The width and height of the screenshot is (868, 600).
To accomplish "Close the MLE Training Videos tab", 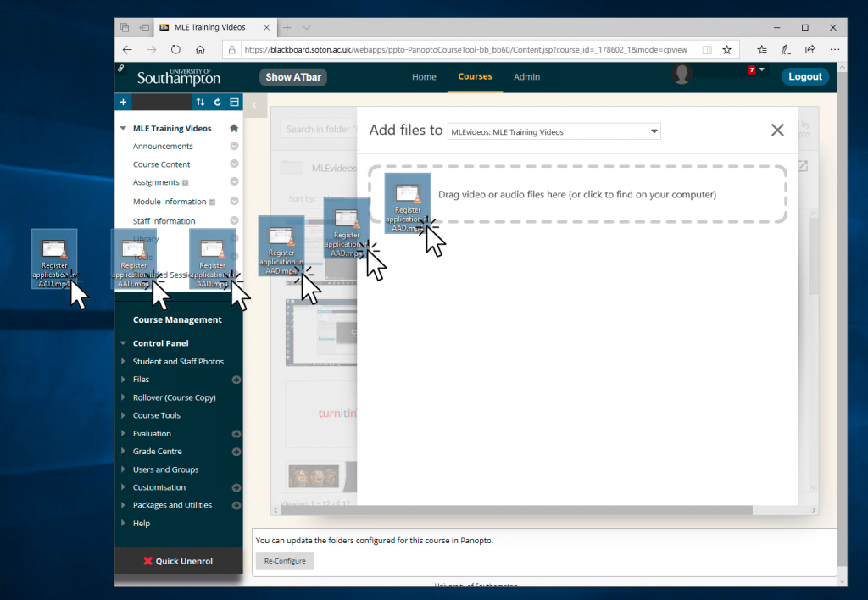I will [266, 27].
